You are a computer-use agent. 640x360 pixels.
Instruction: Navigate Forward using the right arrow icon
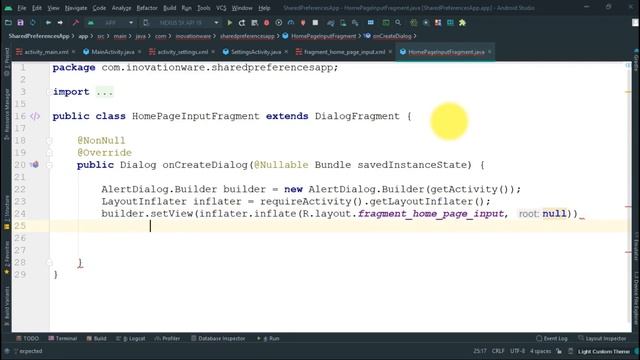pos(60,23)
